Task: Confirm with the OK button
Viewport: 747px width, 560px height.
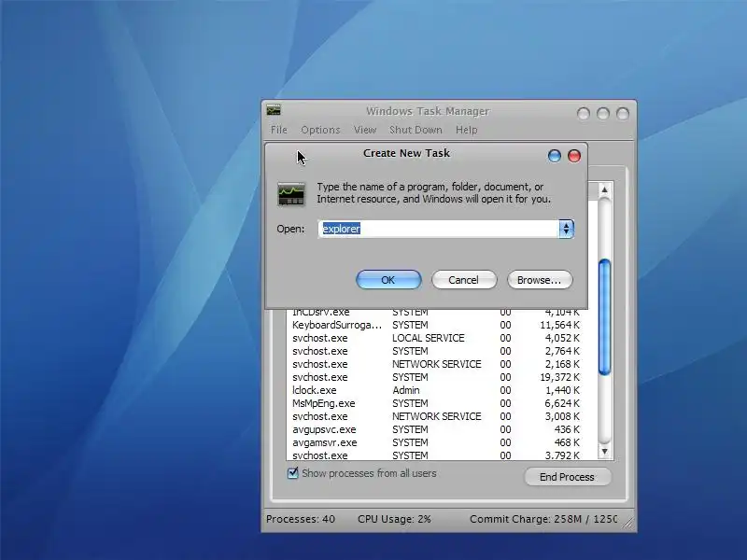Action: tap(388, 279)
